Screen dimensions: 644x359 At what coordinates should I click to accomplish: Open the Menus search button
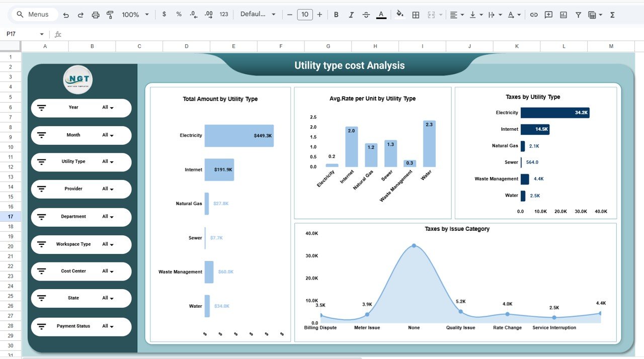click(34, 14)
